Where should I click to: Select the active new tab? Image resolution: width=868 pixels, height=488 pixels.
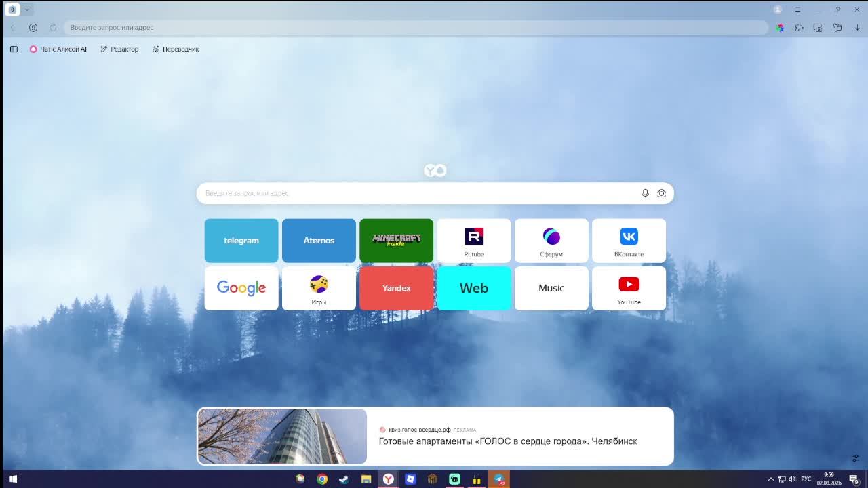coord(12,9)
